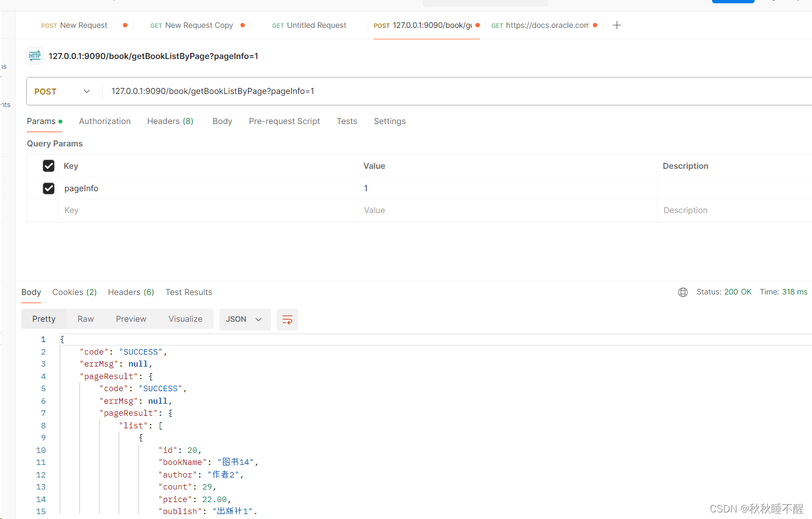The image size is (812, 519).
Task: Click the globe network information icon
Action: point(683,292)
